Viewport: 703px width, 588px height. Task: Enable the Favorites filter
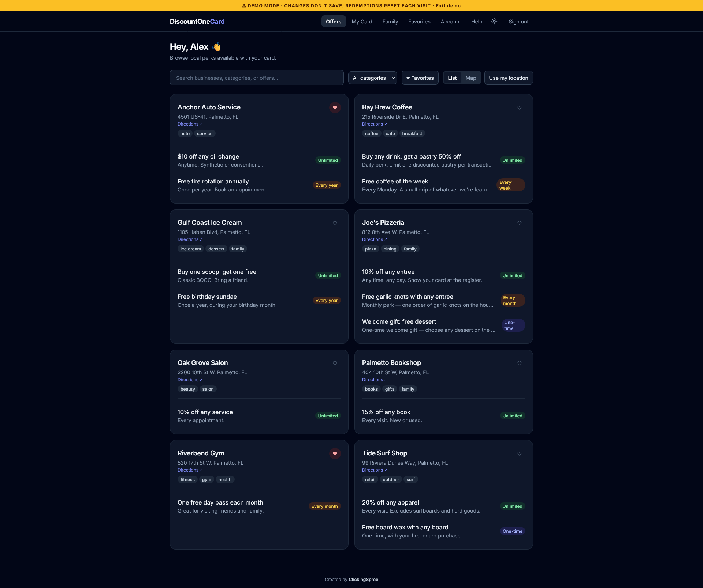point(420,78)
